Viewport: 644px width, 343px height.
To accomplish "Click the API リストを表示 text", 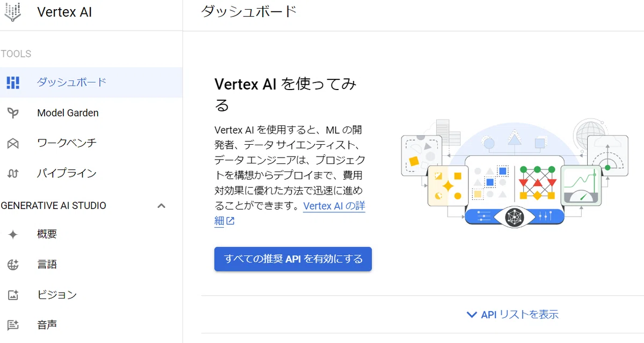I will 519,315.
